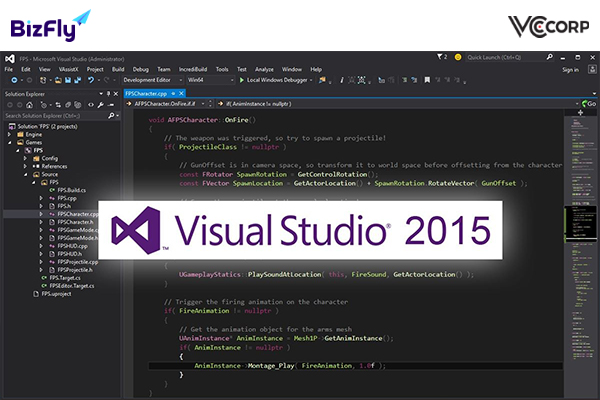The height and width of the screenshot is (400, 600).
Task: Select Solution 'FPS' (2 projects) root node
Action: click(47, 126)
